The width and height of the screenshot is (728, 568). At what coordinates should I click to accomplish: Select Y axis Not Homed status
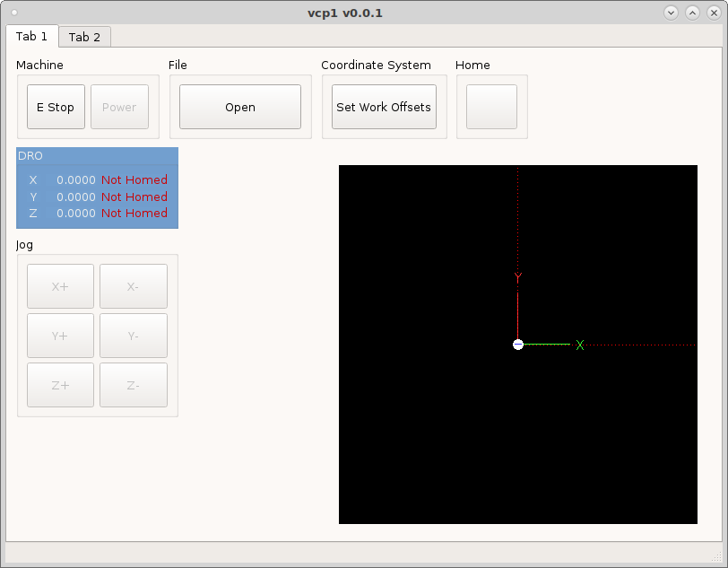134,197
